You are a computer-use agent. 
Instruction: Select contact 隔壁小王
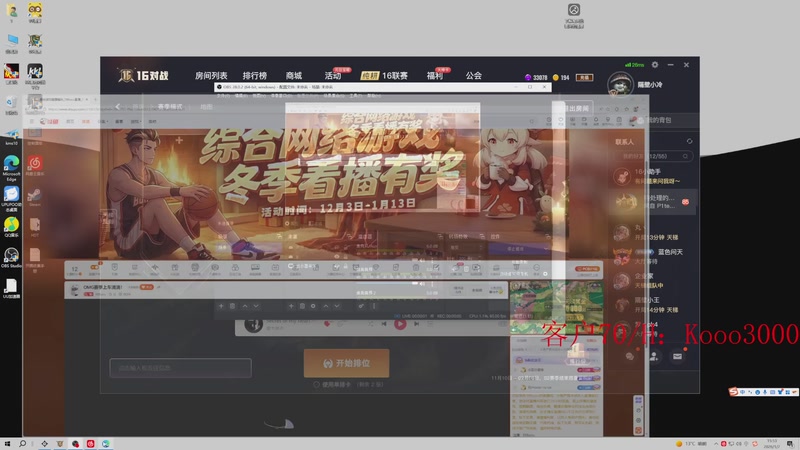(x=652, y=305)
